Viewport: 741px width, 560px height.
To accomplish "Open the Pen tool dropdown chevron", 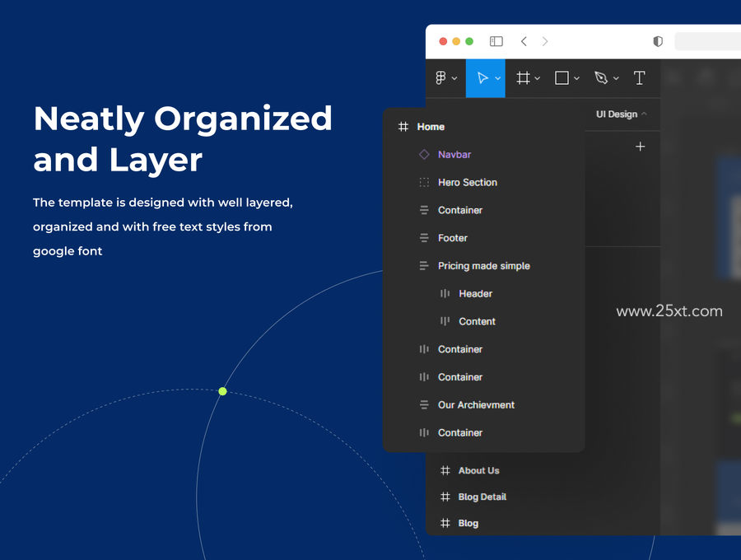I will (x=616, y=78).
